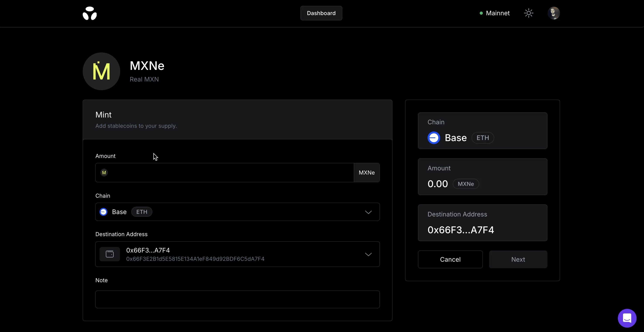Click the ETH badge in summary panel

(x=483, y=138)
